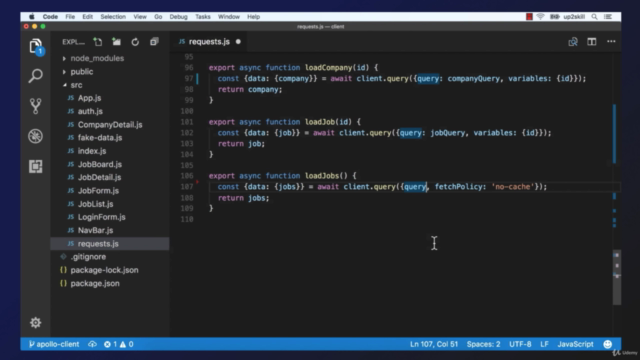Click the cloud publish icon in status bar

click(x=92, y=344)
